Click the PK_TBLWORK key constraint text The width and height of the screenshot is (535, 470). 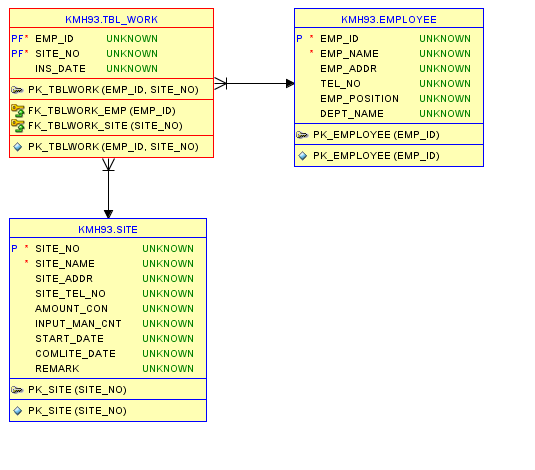click(113, 90)
